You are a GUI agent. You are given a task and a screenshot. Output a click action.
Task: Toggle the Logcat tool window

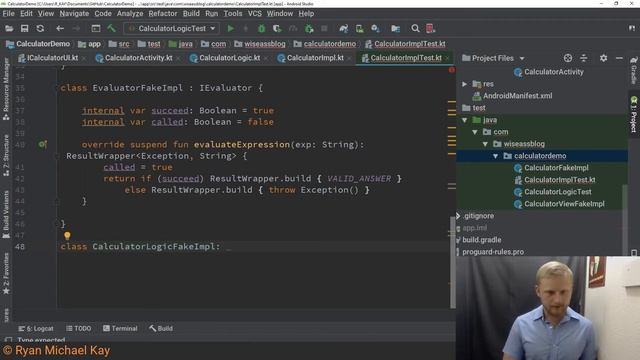point(36,329)
